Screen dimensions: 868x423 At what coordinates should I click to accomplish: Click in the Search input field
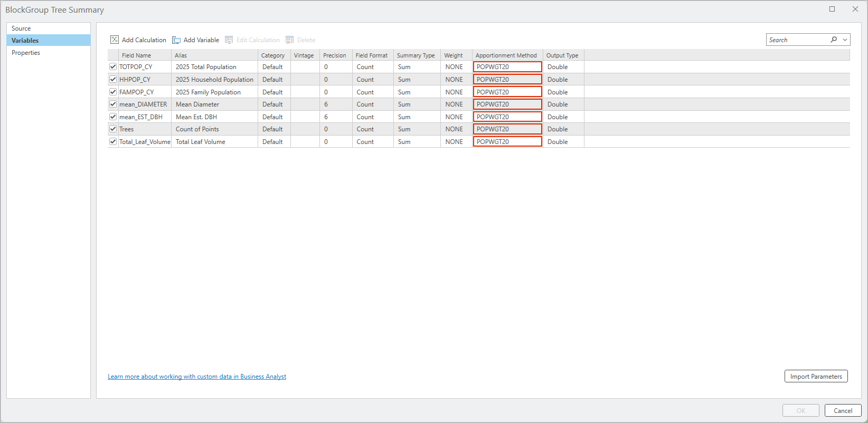coord(797,40)
